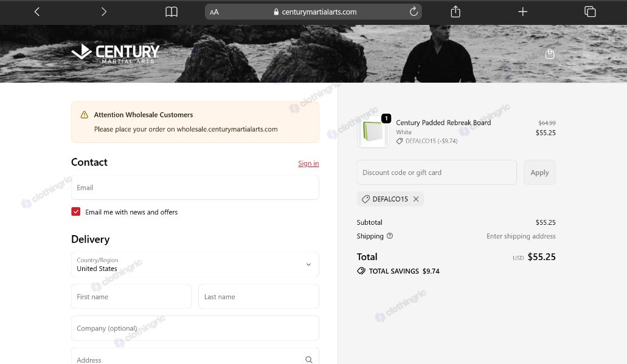Click the struck-through $64.99 price
The image size is (627, 364).
[x=547, y=123]
